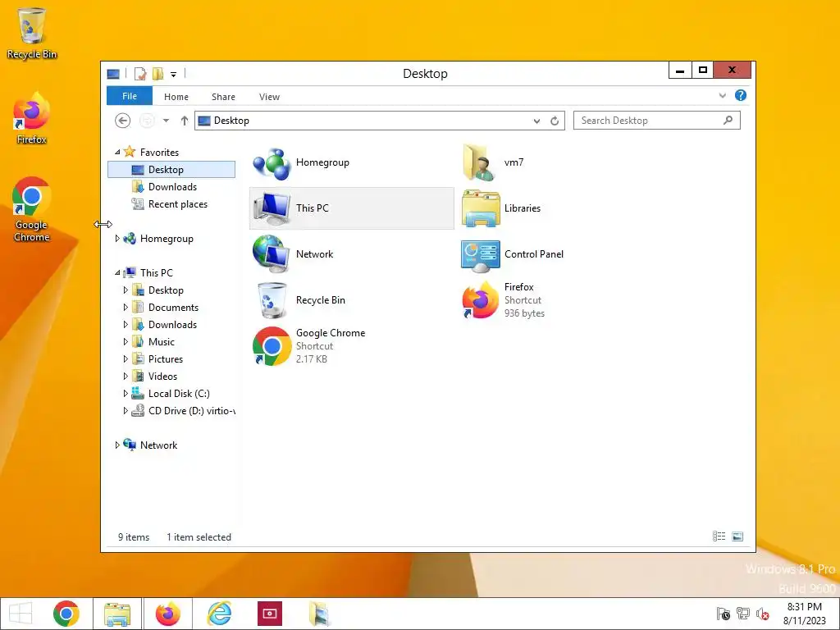Viewport: 840px width, 630px height.
Task: Click the Windows Start button
Action: [21, 614]
